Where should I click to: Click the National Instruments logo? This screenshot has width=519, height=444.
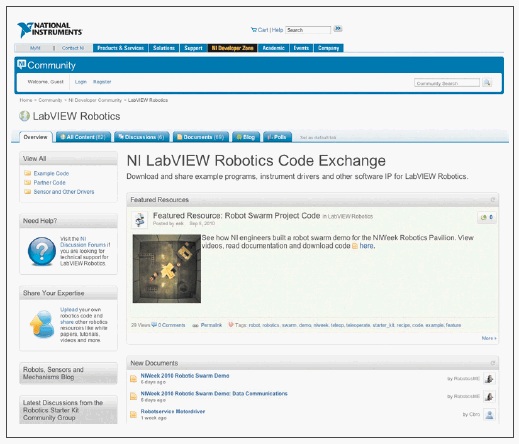click(50, 29)
